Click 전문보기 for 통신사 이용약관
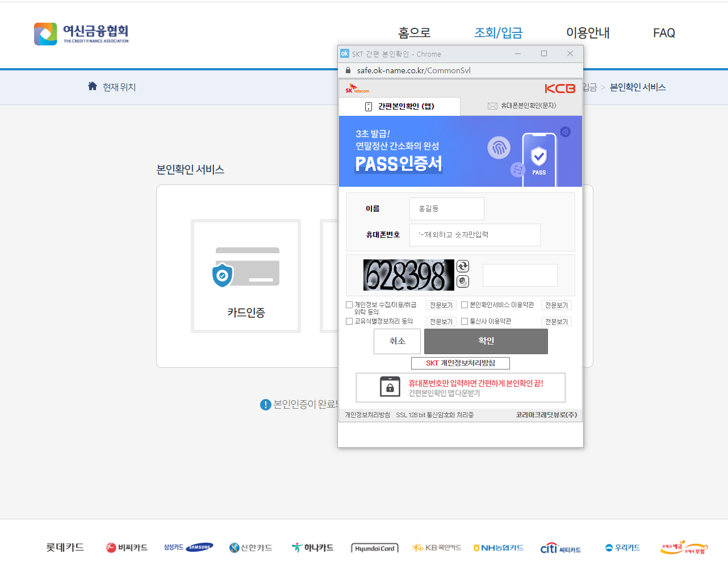The height and width of the screenshot is (575, 728). coord(557,322)
